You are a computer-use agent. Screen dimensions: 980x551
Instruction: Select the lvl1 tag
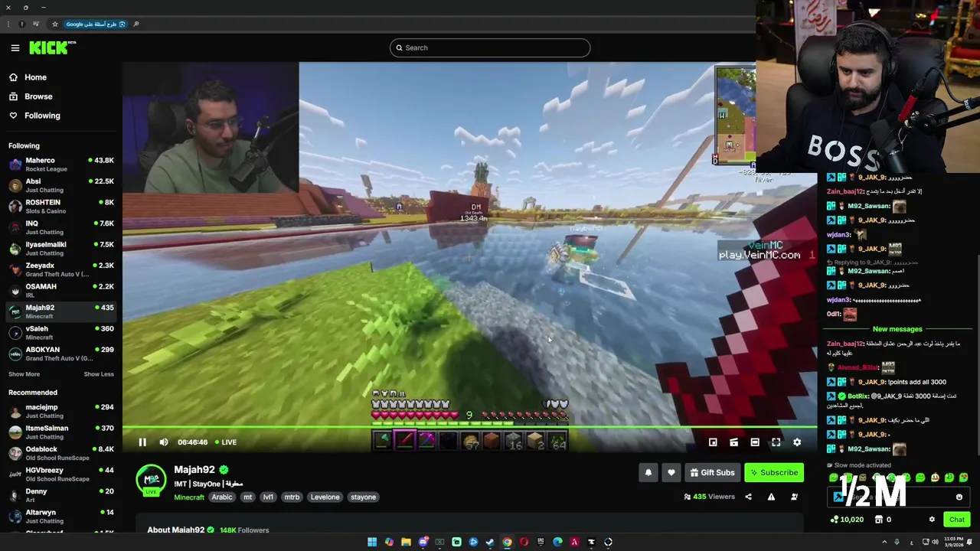tap(268, 497)
